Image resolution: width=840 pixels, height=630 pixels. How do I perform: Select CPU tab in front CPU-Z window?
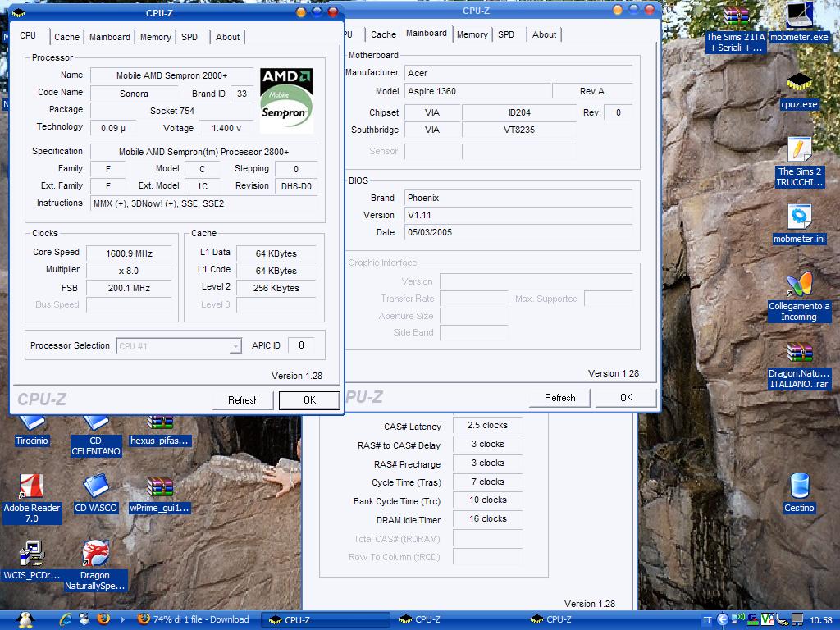[28, 35]
